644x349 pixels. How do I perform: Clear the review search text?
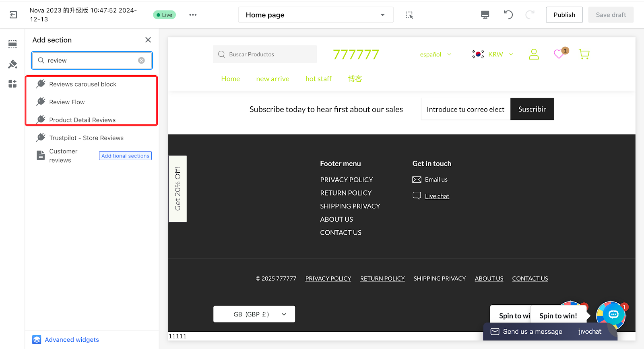click(x=141, y=60)
